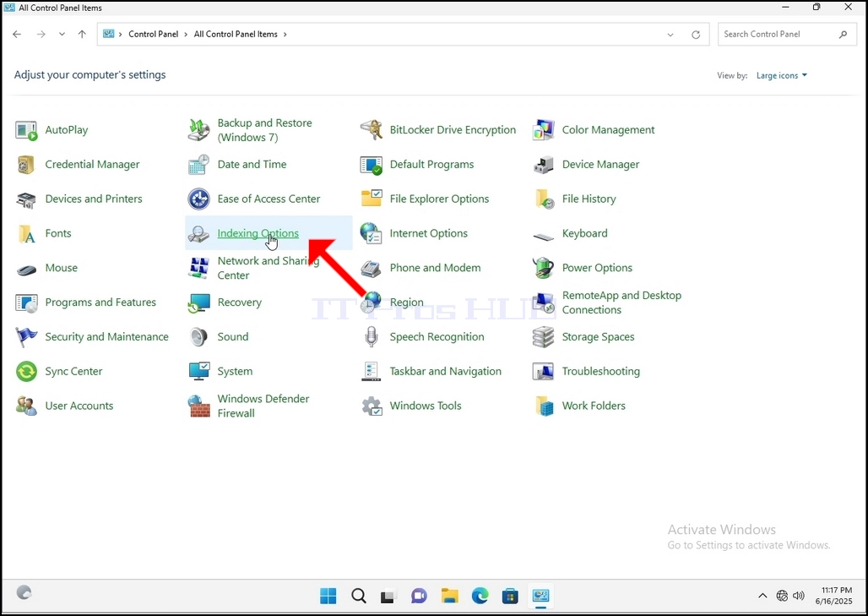The width and height of the screenshot is (868, 616).
Task: Open the Windows Start button
Action: point(328,596)
